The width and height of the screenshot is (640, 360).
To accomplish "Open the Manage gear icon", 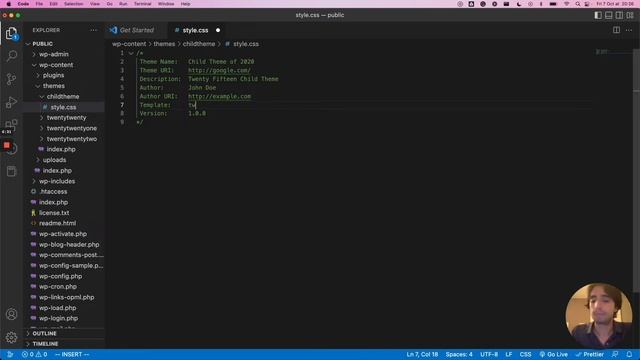I will pos(11,337).
